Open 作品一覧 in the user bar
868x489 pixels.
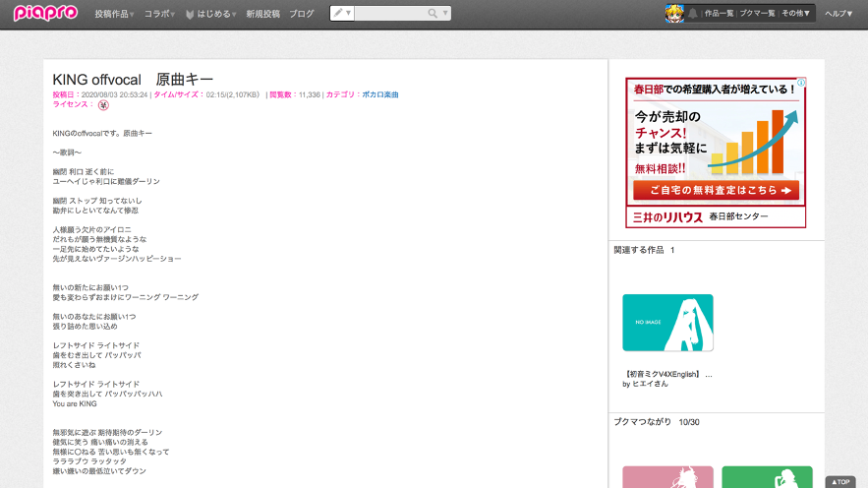pos(720,14)
